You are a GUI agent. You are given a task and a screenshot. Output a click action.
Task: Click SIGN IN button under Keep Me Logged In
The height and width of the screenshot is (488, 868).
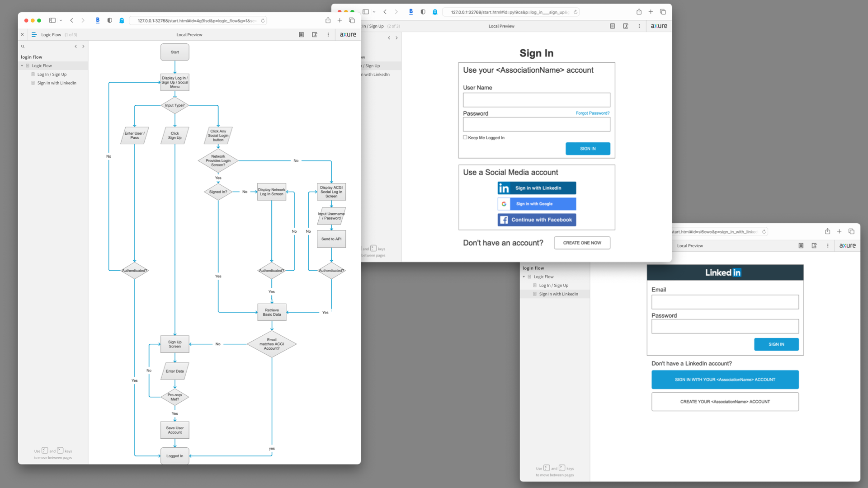point(588,149)
